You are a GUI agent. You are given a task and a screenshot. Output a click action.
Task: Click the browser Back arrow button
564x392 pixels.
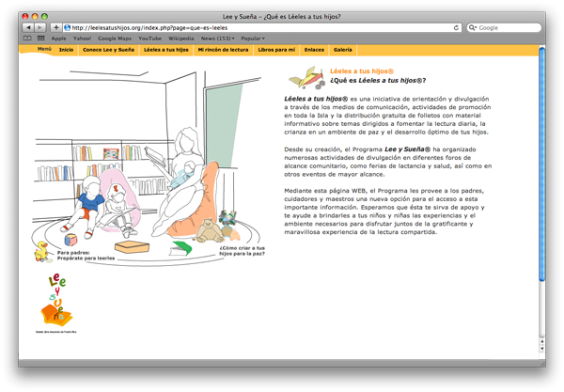[x=27, y=28]
